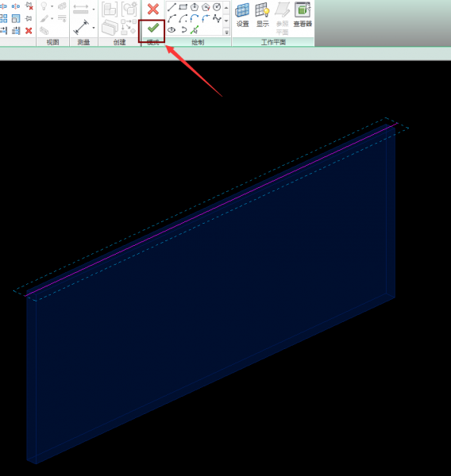
Task: Select the Fillet Arc tool
Action: point(206,18)
